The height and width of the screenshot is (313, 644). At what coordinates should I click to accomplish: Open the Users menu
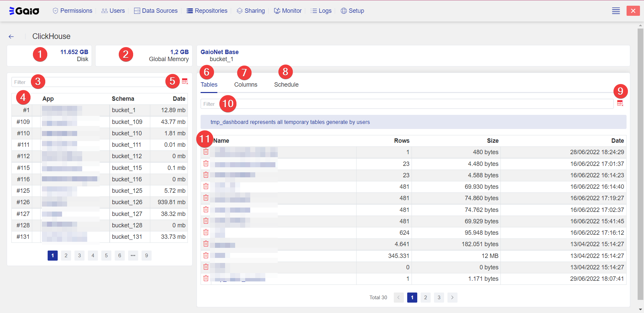(x=113, y=11)
